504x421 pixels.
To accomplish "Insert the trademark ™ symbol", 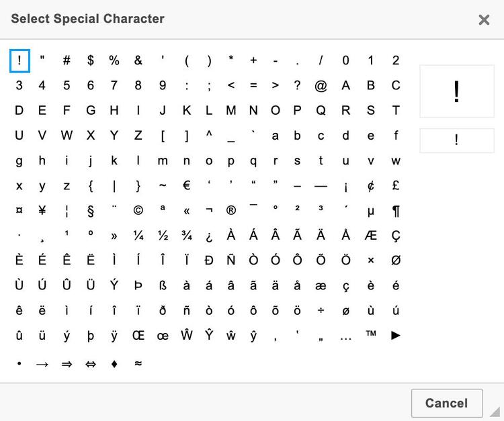I will coord(370,334).
